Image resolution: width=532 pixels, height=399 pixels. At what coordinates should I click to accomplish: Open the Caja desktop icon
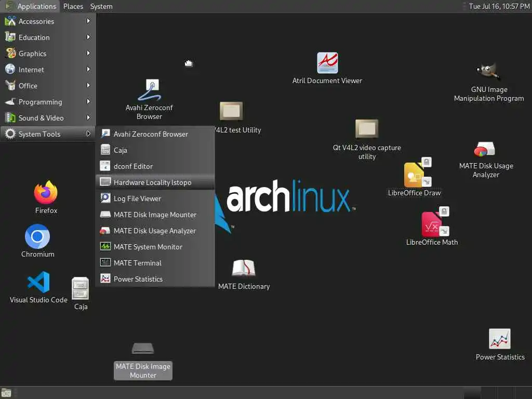tap(81, 288)
